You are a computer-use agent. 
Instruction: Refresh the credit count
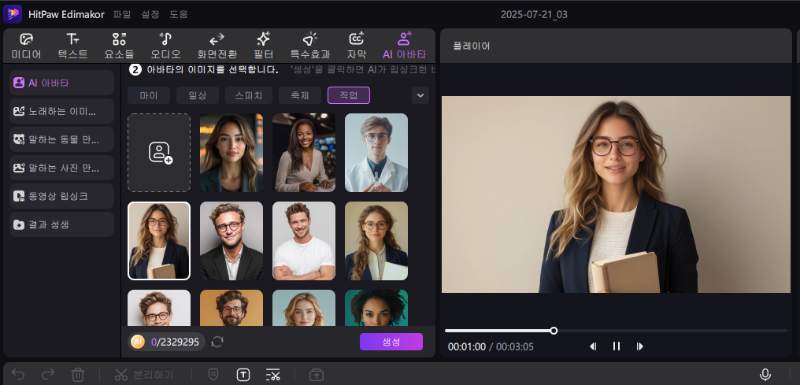point(217,342)
